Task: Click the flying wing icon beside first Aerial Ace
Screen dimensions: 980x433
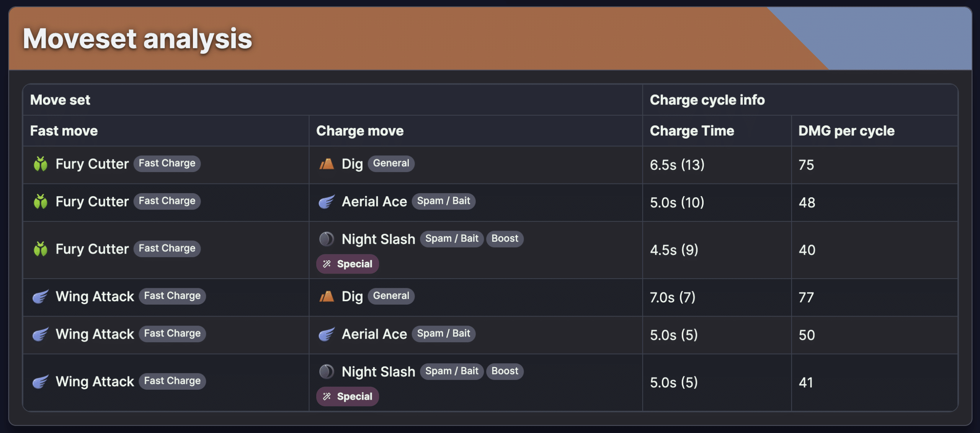Action: pyautogui.click(x=327, y=202)
